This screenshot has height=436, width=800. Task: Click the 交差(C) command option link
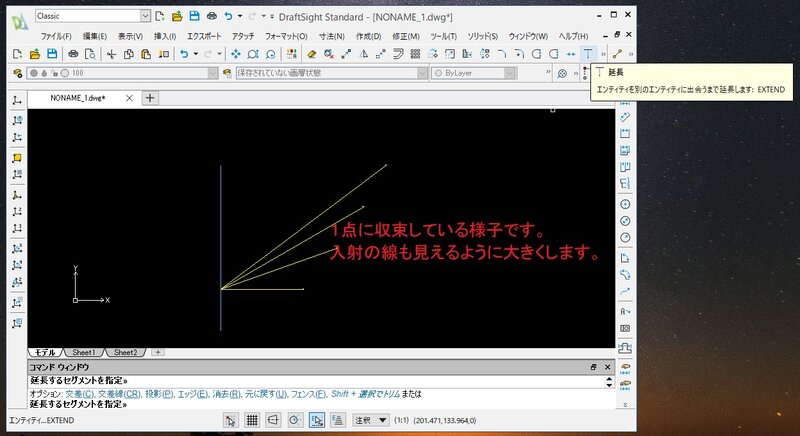point(80,394)
